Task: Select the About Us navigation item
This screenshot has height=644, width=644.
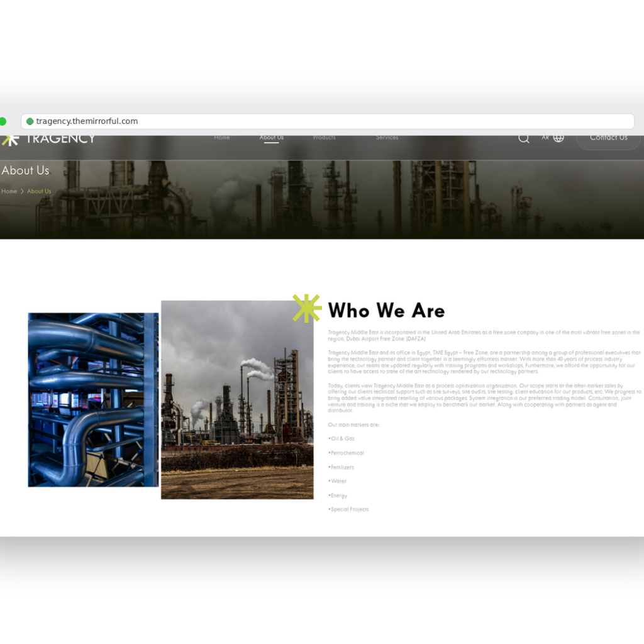Action: (x=272, y=138)
